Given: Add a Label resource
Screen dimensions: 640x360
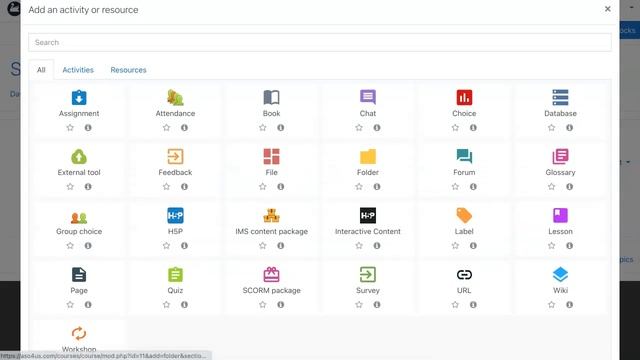Looking at the screenshot, I should coord(464,216).
